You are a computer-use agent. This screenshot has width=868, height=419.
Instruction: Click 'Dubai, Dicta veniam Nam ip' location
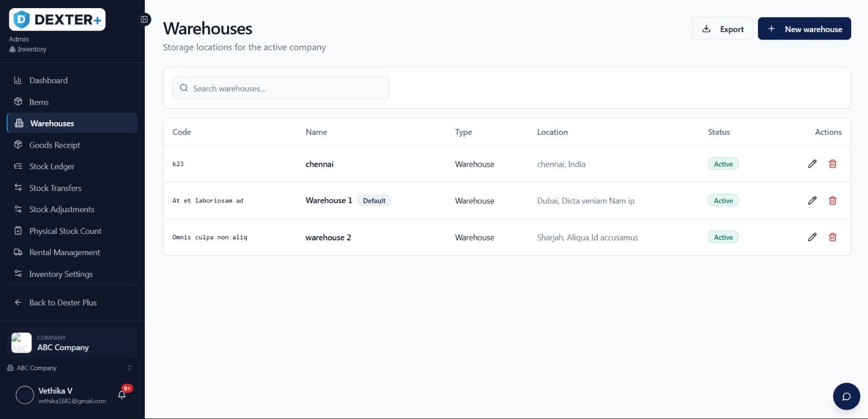click(x=586, y=201)
